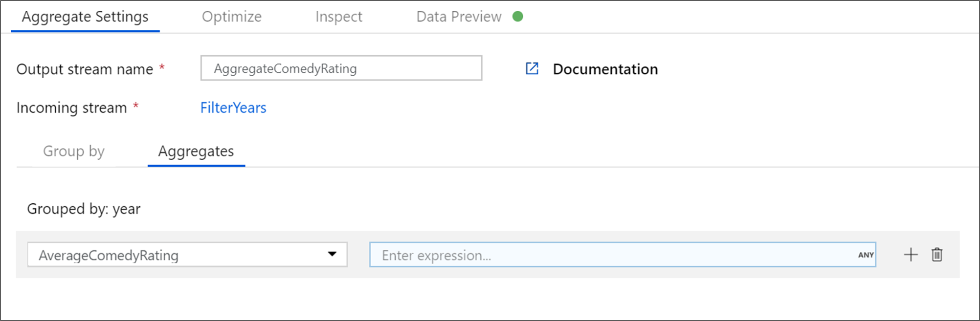The width and height of the screenshot is (980, 321).
Task: Click the external link icon beside Documentation
Action: click(532, 69)
